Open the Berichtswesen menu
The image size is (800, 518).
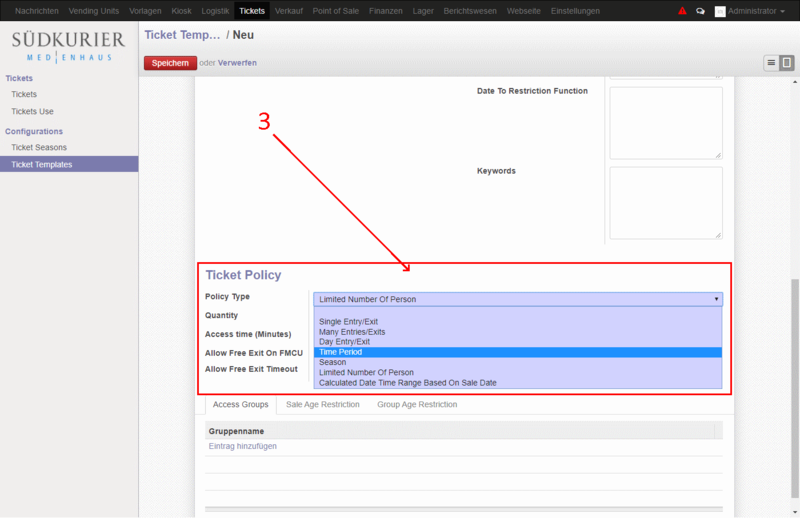tap(470, 11)
